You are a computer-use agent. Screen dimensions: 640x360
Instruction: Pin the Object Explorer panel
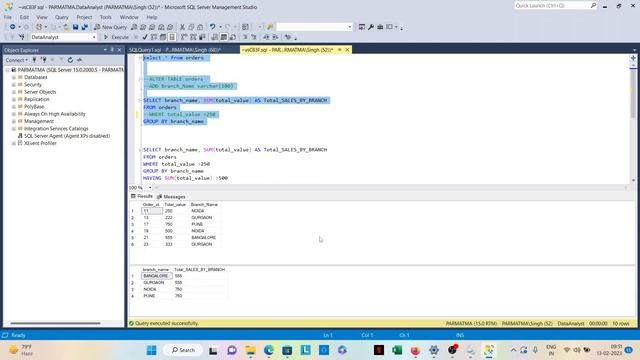112,50
